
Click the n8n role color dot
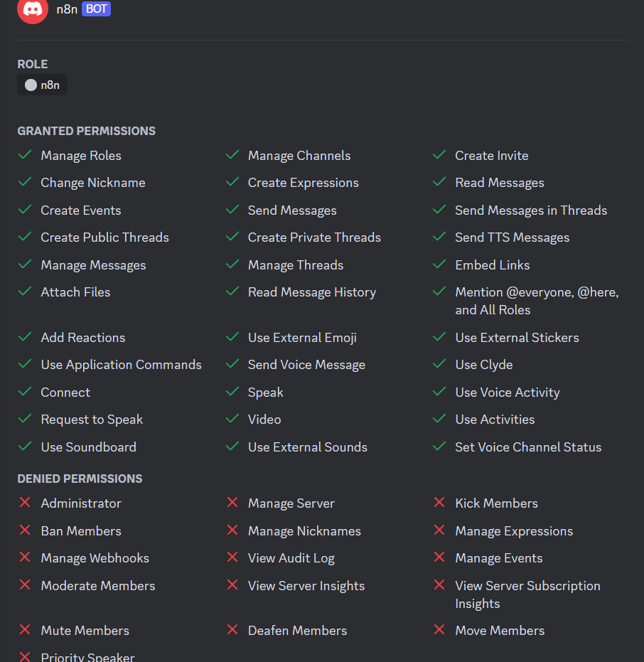point(31,85)
